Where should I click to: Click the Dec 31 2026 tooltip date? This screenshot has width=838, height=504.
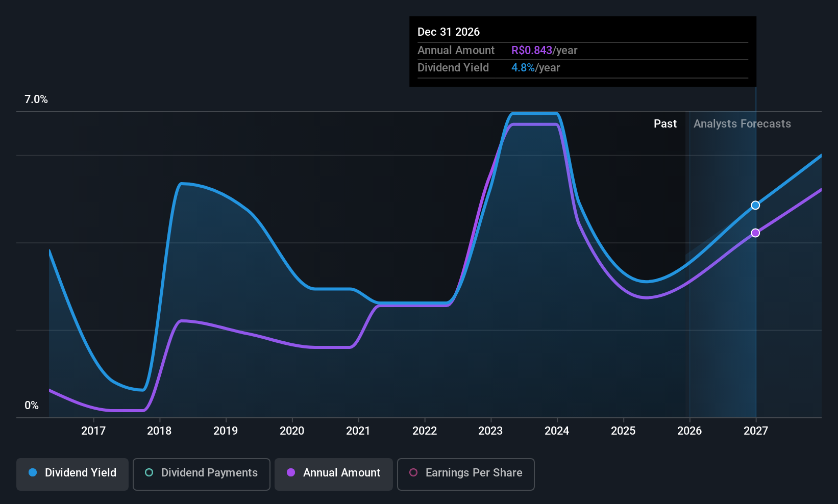coord(449,32)
